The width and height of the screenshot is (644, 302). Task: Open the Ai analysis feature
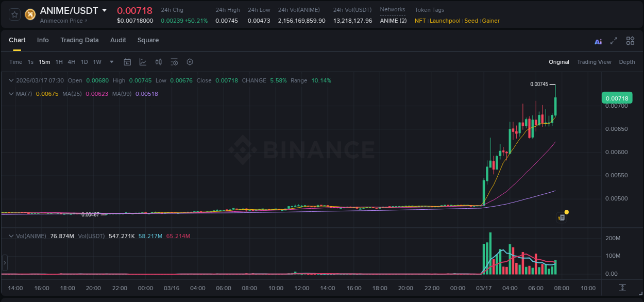(598, 41)
